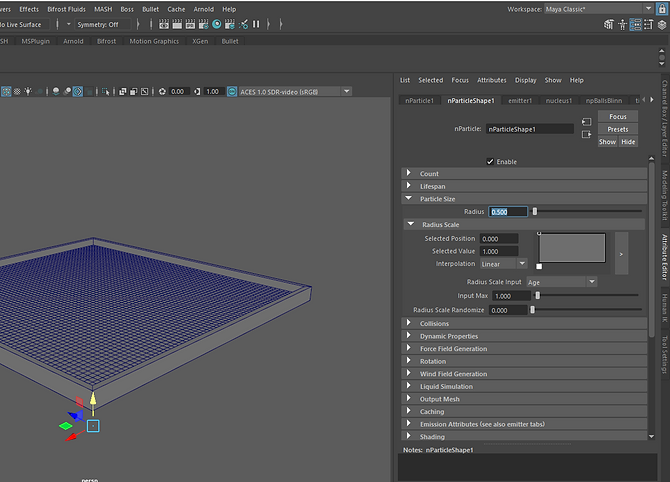The height and width of the screenshot is (482, 670).
Task: Toggle HumanIK character icon at top right
Action: click(622, 25)
